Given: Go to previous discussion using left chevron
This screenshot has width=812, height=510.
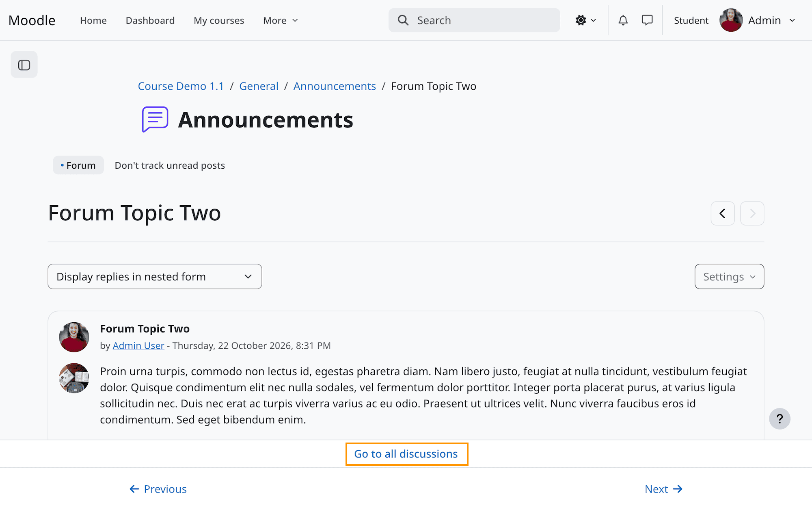Looking at the screenshot, I should pyautogui.click(x=723, y=213).
